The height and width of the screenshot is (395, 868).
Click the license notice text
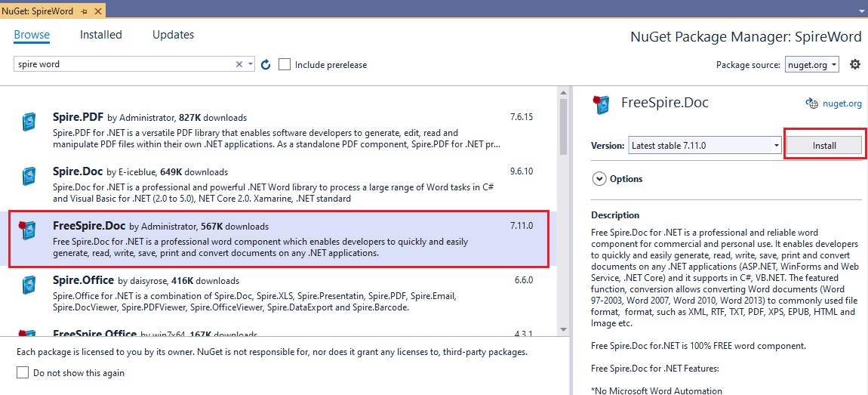(x=272, y=351)
